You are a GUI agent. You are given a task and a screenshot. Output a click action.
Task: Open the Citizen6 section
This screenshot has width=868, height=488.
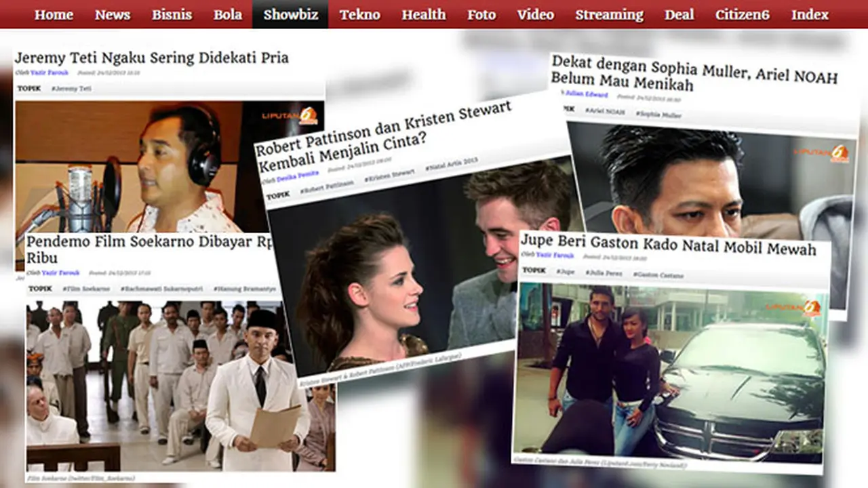click(742, 14)
